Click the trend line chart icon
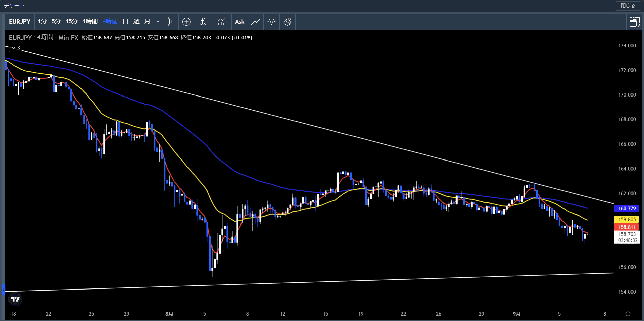This screenshot has width=644, height=321. (x=256, y=22)
